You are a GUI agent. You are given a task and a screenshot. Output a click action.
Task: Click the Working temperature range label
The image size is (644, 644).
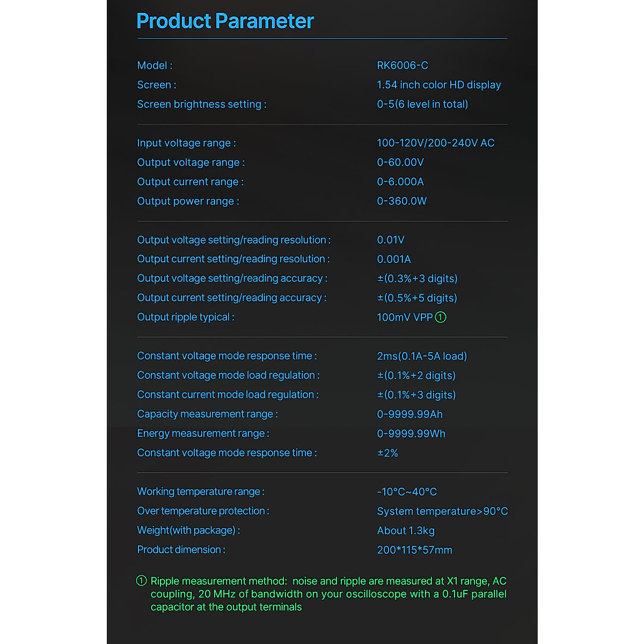coord(200,492)
